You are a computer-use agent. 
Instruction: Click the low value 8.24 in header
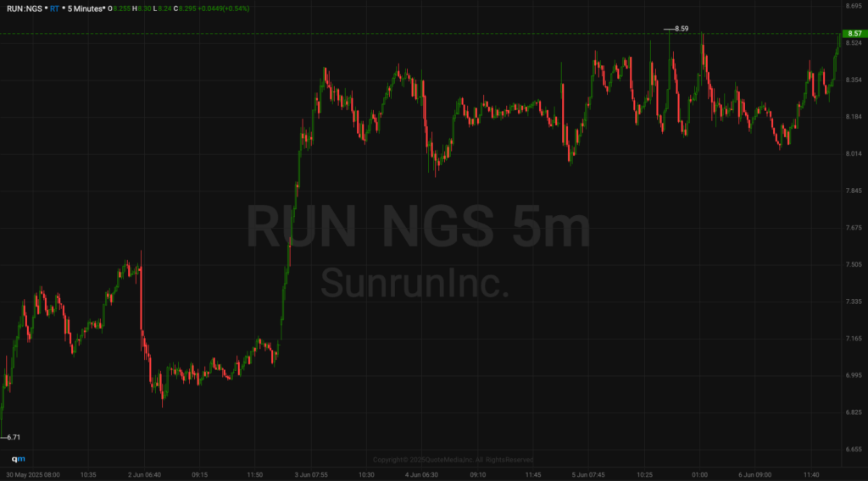coord(164,8)
